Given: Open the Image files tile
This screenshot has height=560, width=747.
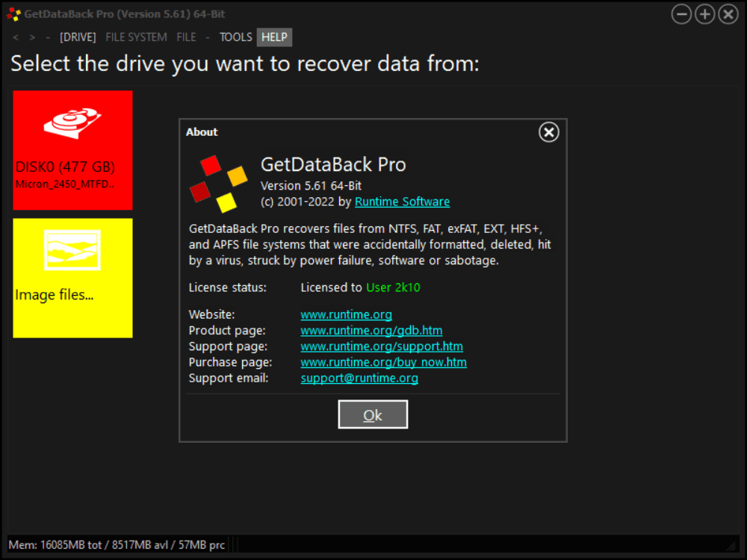Looking at the screenshot, I should point(72,278).
